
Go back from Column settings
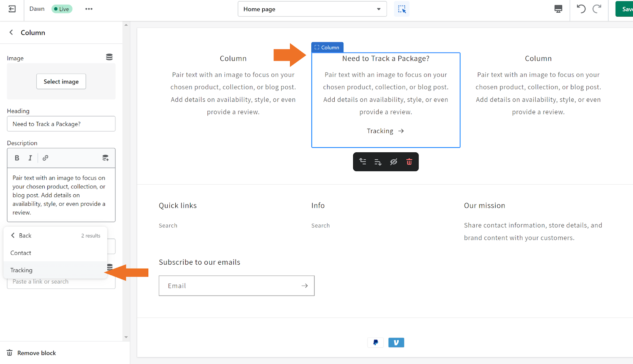click(x=11, y=32)
